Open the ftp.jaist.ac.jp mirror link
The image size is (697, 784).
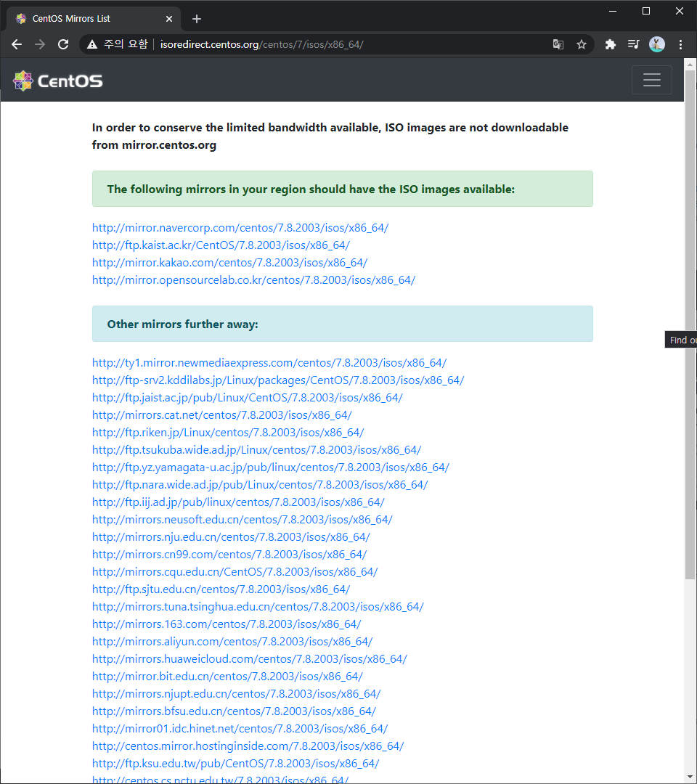(x=247, y=398)
